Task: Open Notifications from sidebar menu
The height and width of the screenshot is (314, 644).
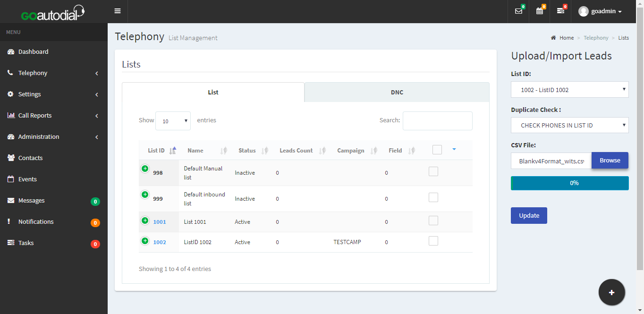Action: click(x=54, y=221)
